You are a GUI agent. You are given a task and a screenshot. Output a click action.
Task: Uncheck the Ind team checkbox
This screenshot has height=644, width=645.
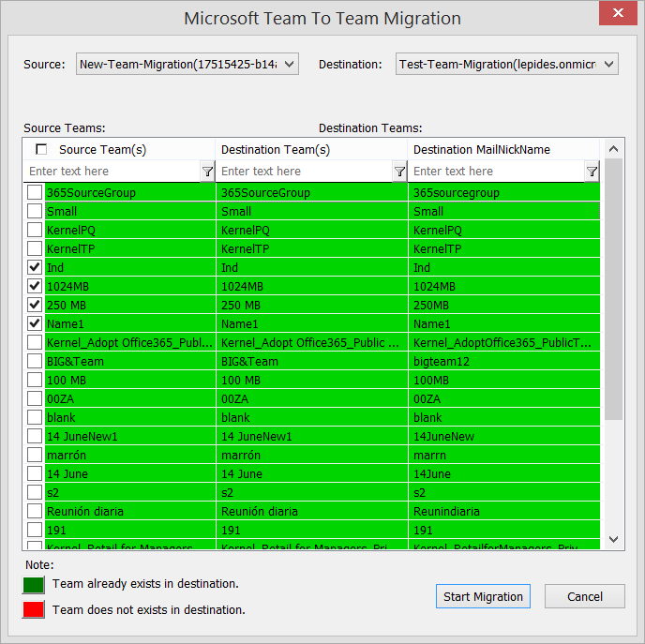coord(35,267)
